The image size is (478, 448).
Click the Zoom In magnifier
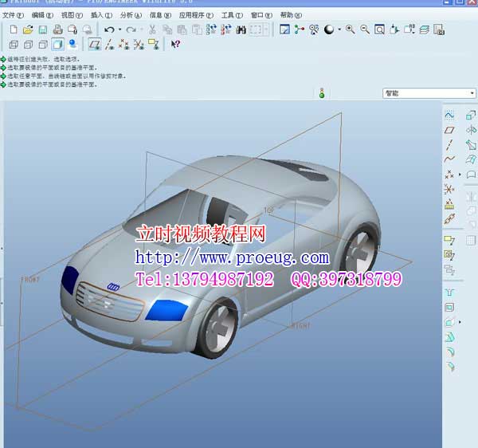pos(350,29)
